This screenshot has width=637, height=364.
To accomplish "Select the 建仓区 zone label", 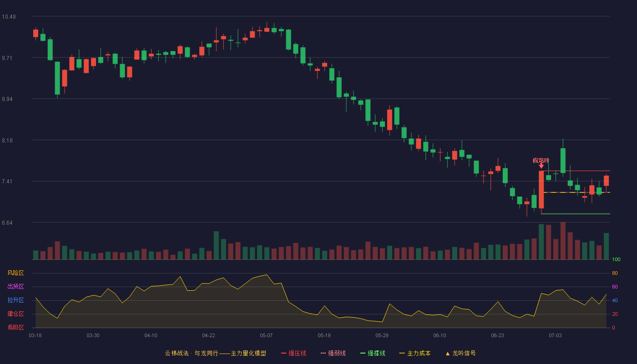I will tap(15, 314).
